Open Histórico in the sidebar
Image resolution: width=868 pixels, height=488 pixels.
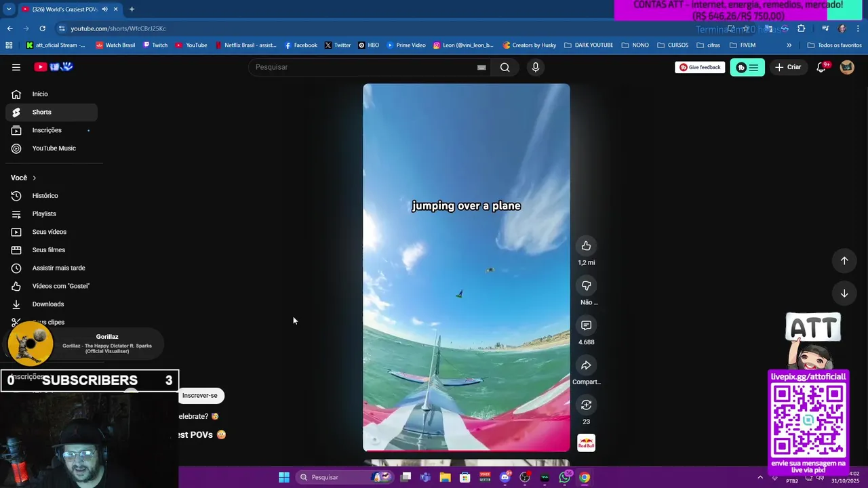[x=52, y=196]
